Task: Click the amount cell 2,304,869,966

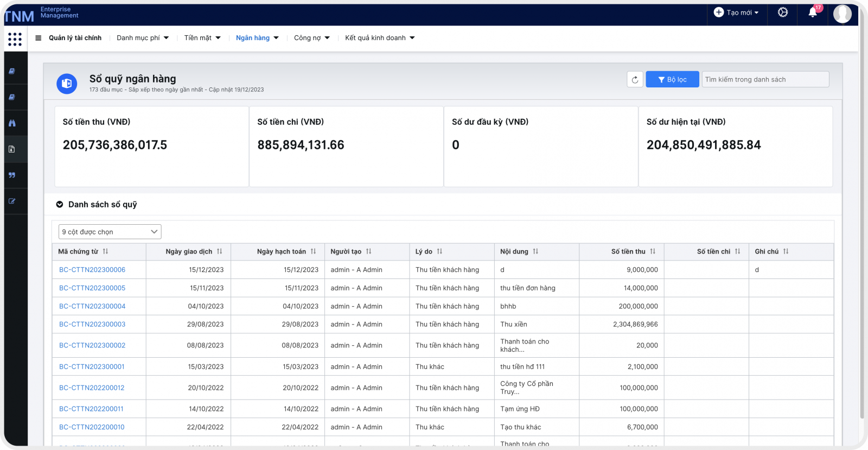Action: point(635,324)
